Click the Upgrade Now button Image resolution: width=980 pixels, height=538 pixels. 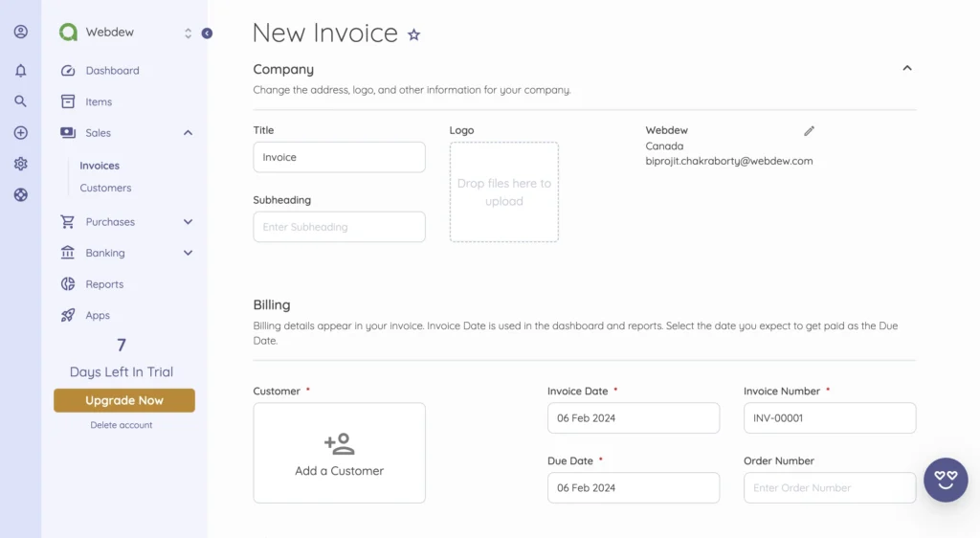click(x=124, y=400)
